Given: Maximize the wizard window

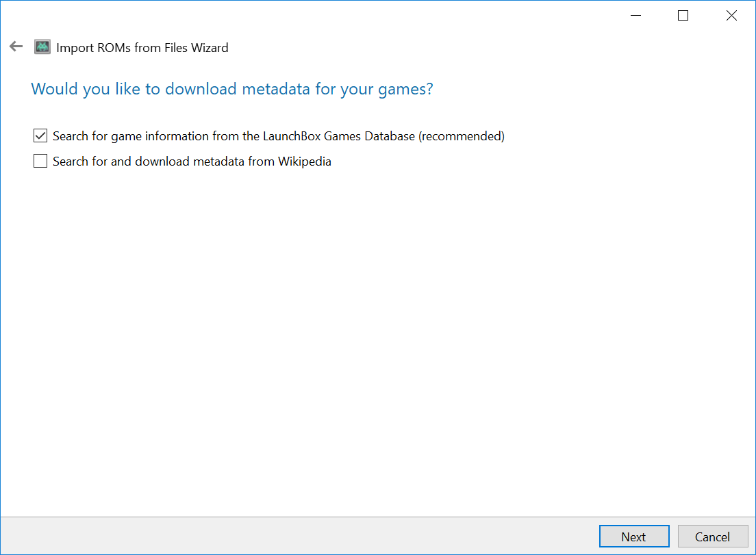Looking at the screenshot, I should pyautogui.click(x=683, y=16).
